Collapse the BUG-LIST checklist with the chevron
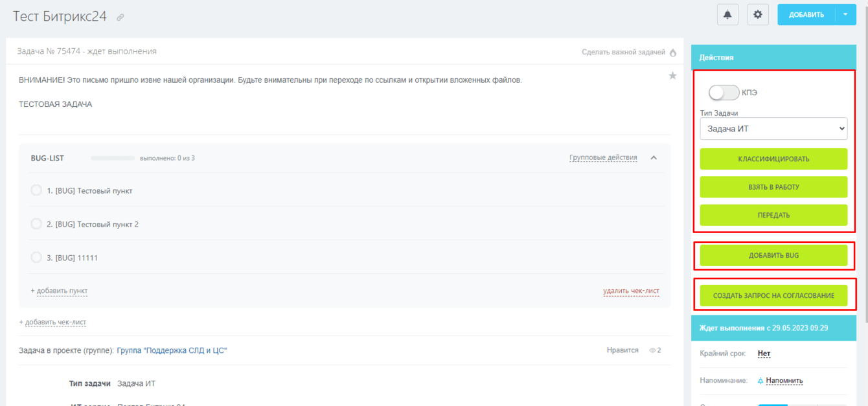 click(x=654, y=158)
